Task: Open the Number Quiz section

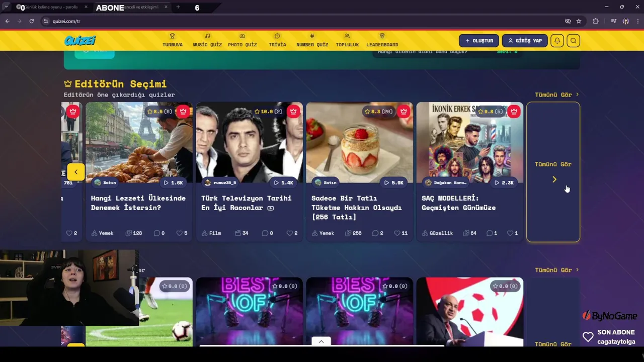Action: [x=312, y=40]
